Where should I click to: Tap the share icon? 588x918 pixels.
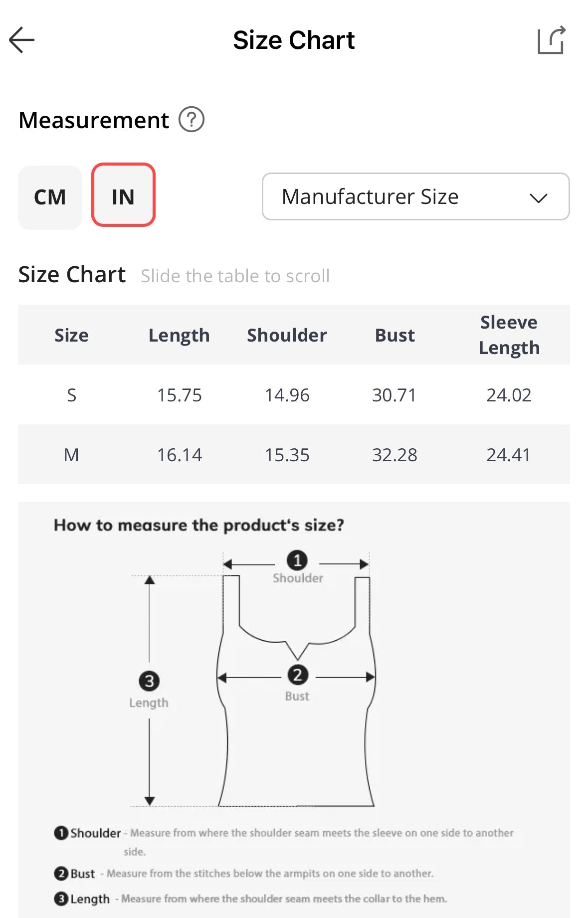(551, 40)
